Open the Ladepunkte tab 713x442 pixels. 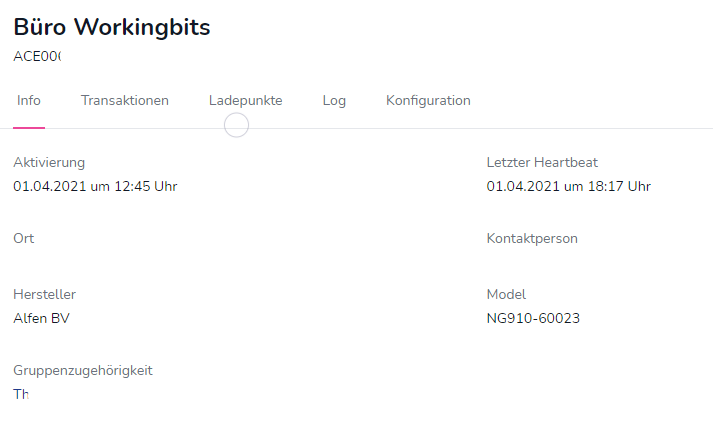click(245, 101)
